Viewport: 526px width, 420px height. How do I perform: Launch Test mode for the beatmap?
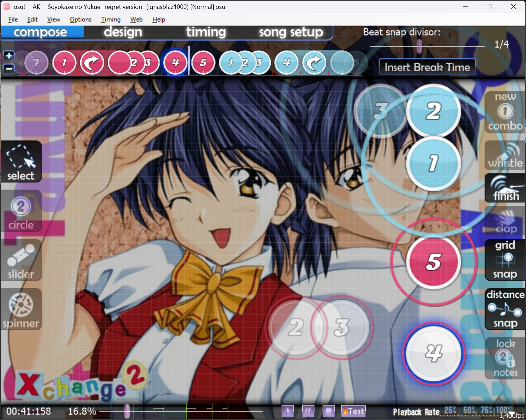[x=353, y=411]
